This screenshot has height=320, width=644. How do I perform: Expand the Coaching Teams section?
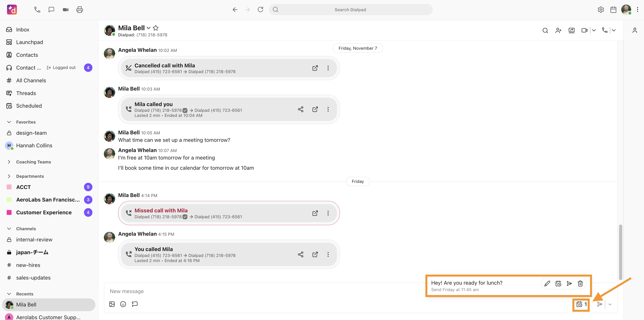9,162
